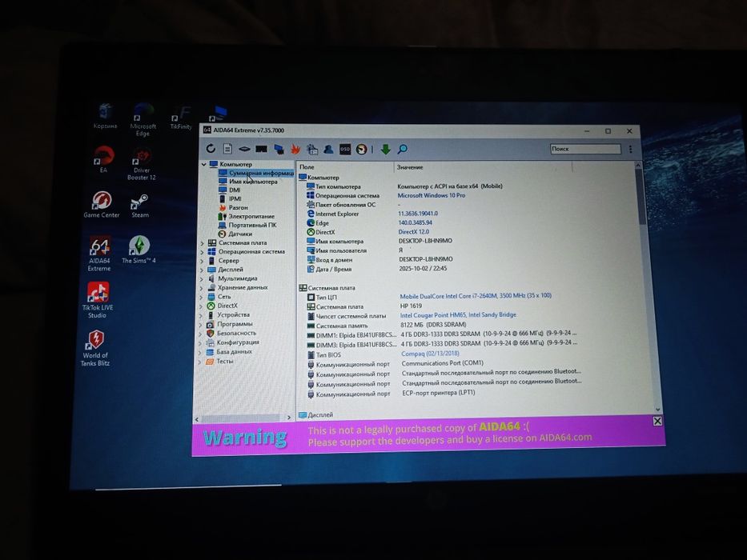Screen dimensions: 747x560
Task: Click the green download arrow icon
Action: [385, 150]
